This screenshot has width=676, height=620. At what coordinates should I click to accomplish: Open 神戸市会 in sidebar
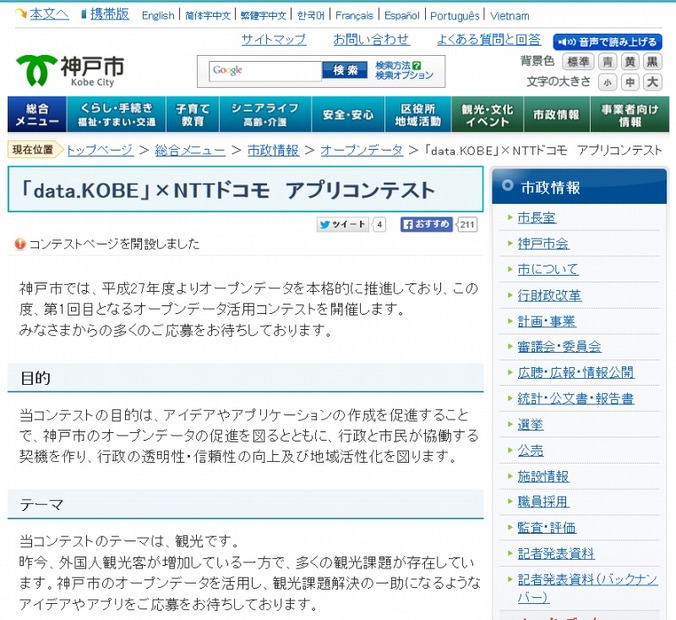click(543, 244)
